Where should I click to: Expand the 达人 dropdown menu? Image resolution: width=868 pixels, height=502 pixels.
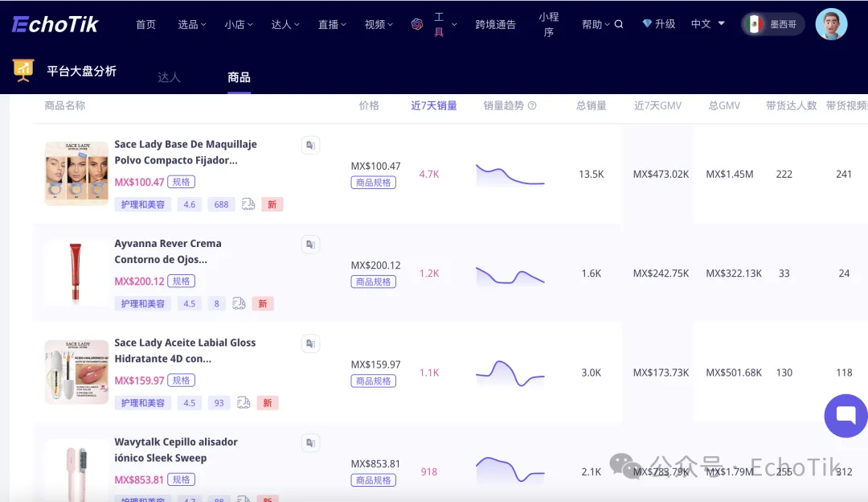(x=285, y=24)
